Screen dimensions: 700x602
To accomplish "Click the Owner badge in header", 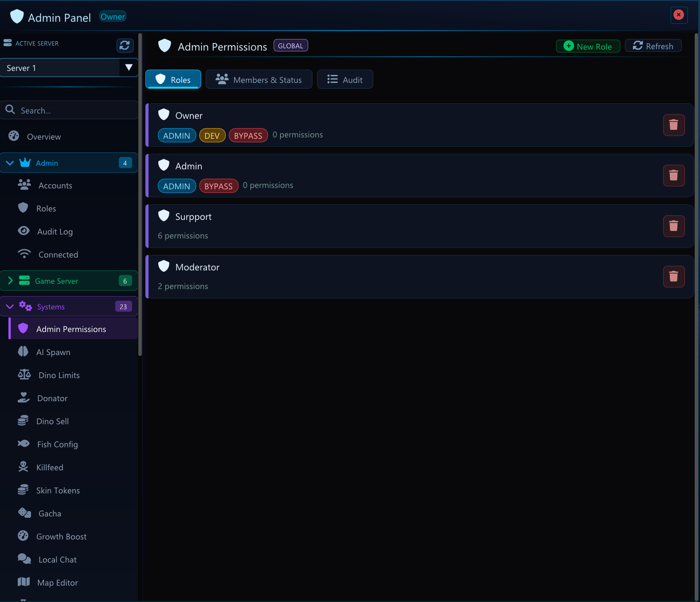I will pos(113,17).
